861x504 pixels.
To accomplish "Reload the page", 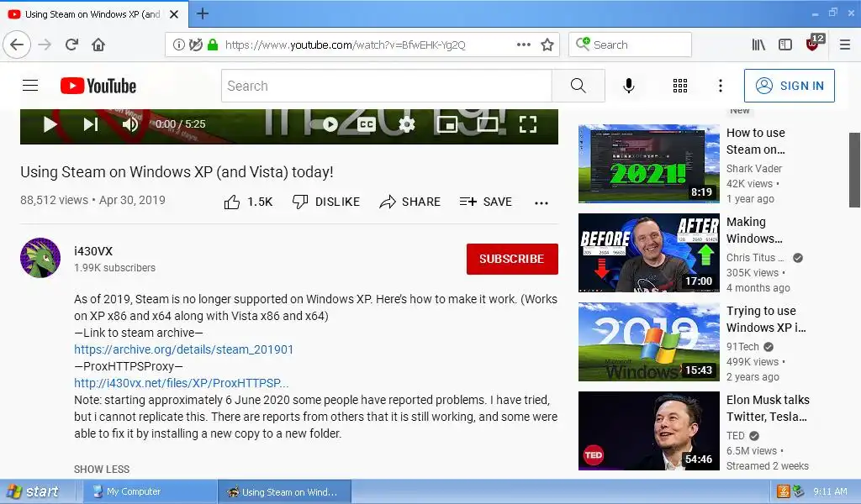I will pos(71,45).
